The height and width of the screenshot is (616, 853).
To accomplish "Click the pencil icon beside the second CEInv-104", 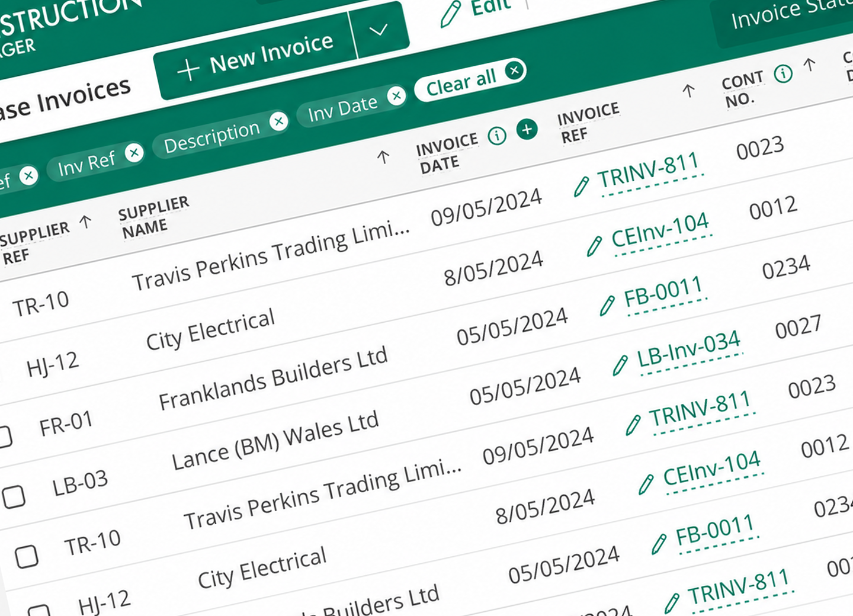I will coord(646,484).
